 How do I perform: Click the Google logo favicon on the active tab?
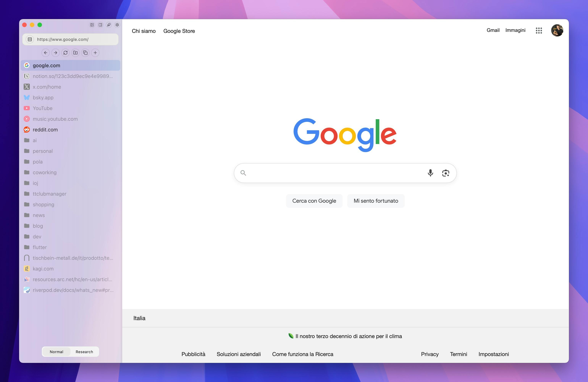tap(27, 65)
